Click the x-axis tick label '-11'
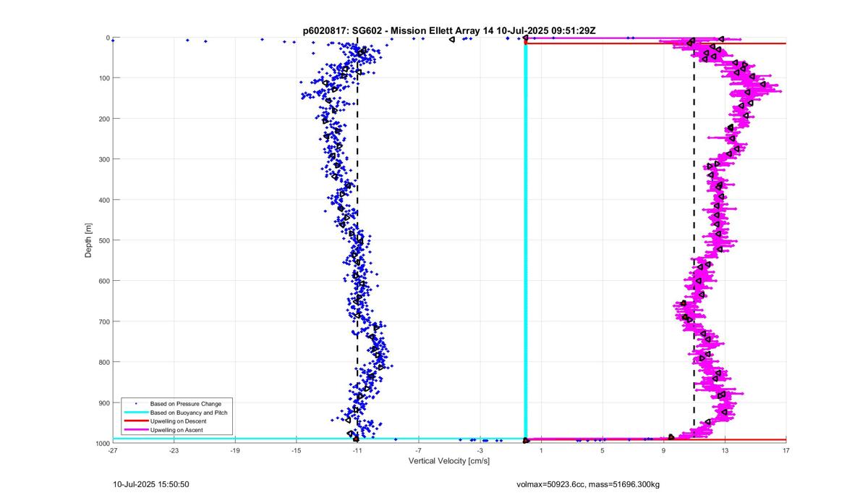Image resolution: width=868 pixels, height=498 pixels. click(x=357, y=450)
